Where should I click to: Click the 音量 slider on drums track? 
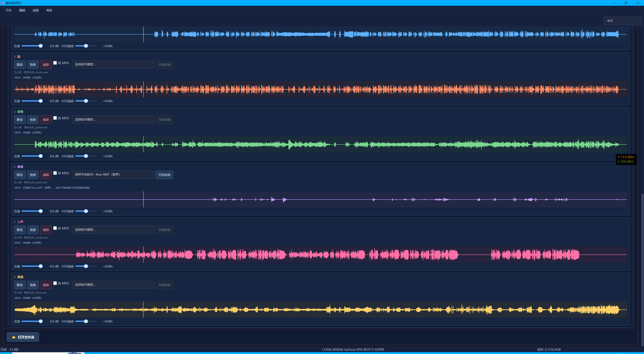32,101
